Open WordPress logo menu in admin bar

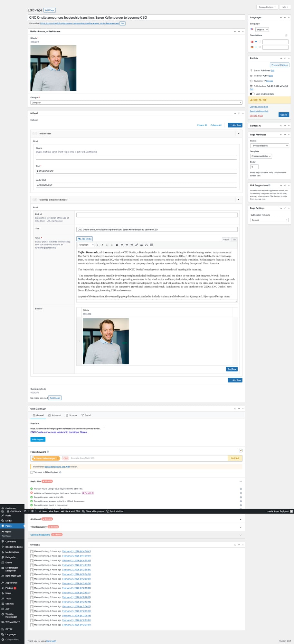[3, 511]
